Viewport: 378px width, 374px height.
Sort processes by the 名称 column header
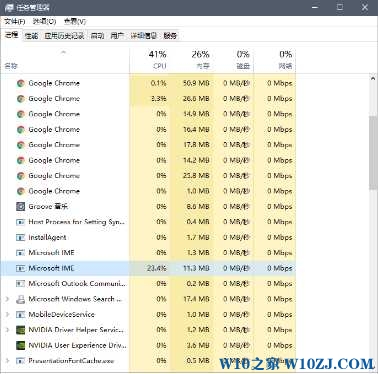[65, 61]
